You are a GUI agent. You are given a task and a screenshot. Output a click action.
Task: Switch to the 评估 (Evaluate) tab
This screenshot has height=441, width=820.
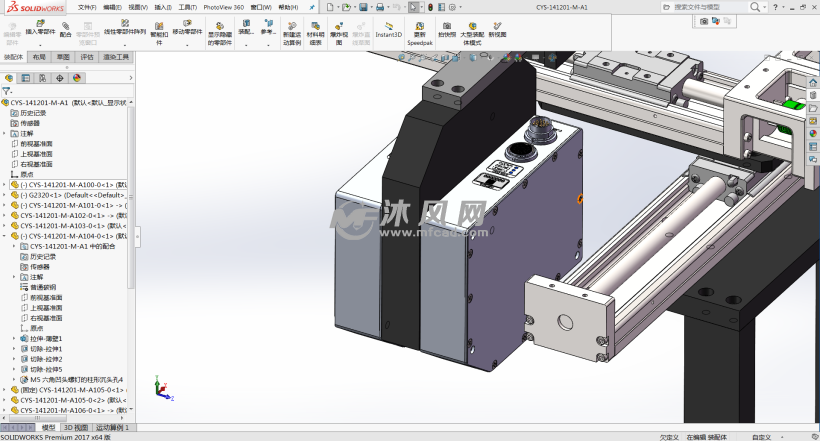point(87,57)
